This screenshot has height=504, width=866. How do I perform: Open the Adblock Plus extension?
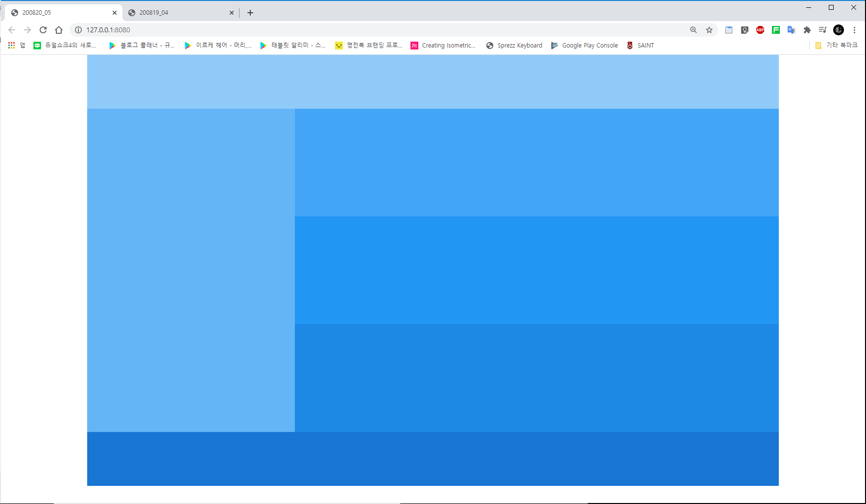tap(760, 30)
